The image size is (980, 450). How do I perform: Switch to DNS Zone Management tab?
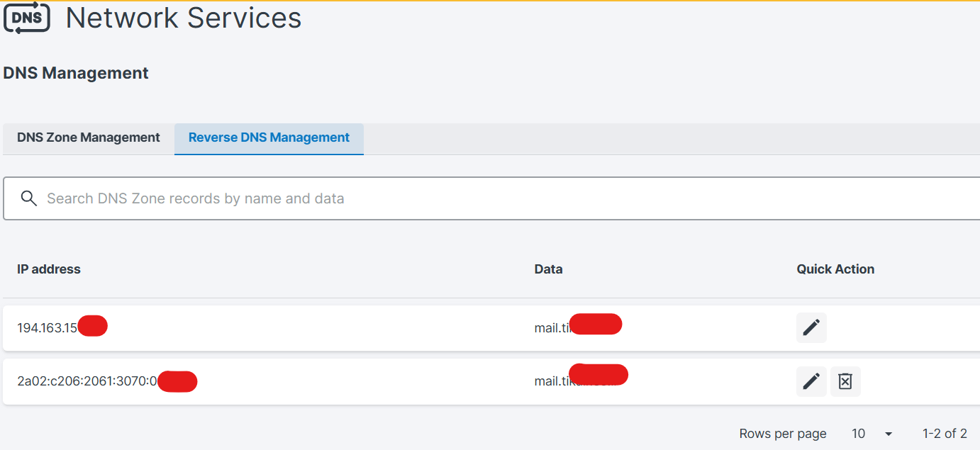coord(89,138)
